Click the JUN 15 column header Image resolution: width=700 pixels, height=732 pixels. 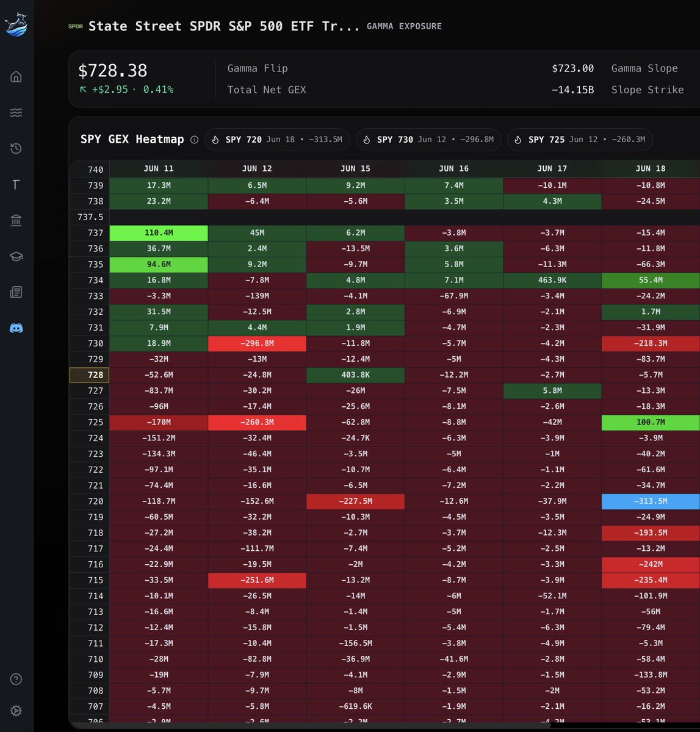point(355,169)
